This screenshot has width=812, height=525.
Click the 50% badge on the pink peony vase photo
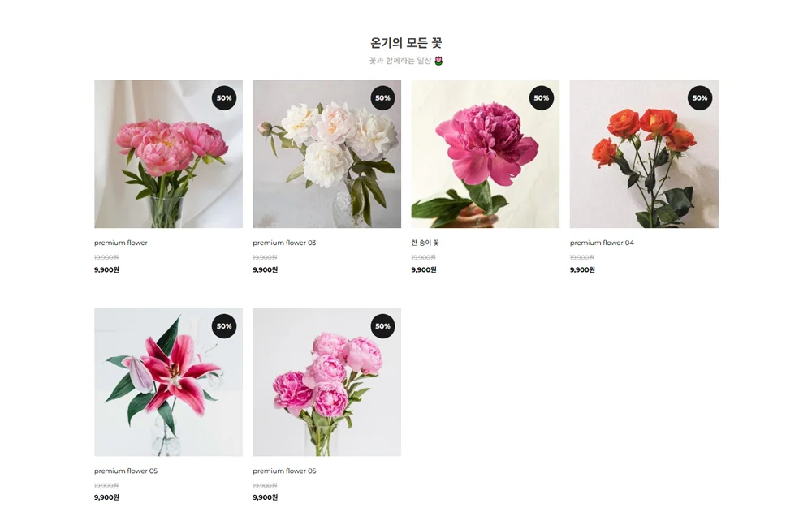(382, 326)
